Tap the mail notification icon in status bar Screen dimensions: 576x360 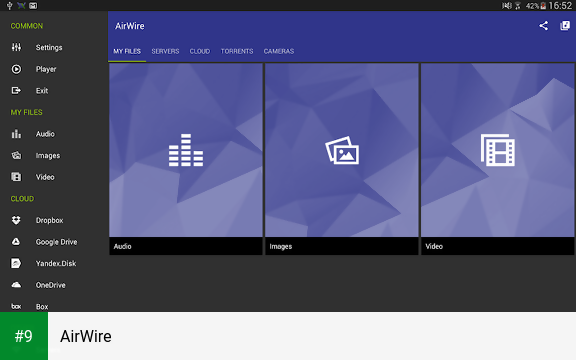pyautogui.click(x=33, y=6)
